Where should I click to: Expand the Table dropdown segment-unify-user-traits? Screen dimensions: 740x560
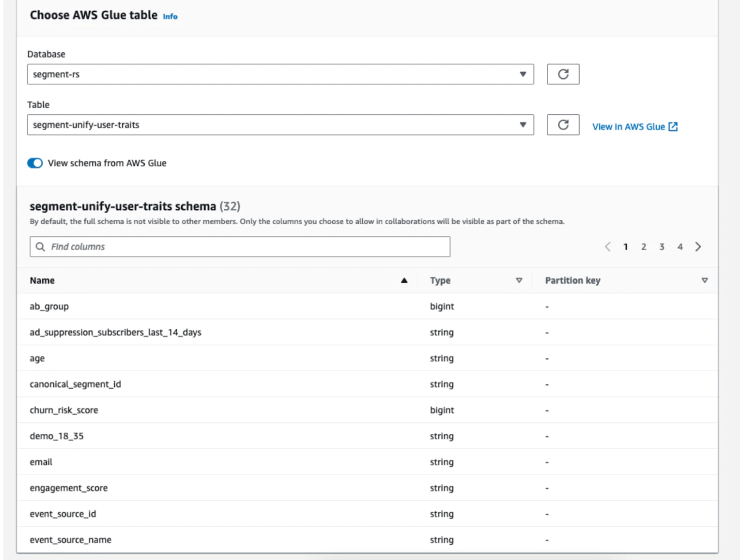[280, 125]
